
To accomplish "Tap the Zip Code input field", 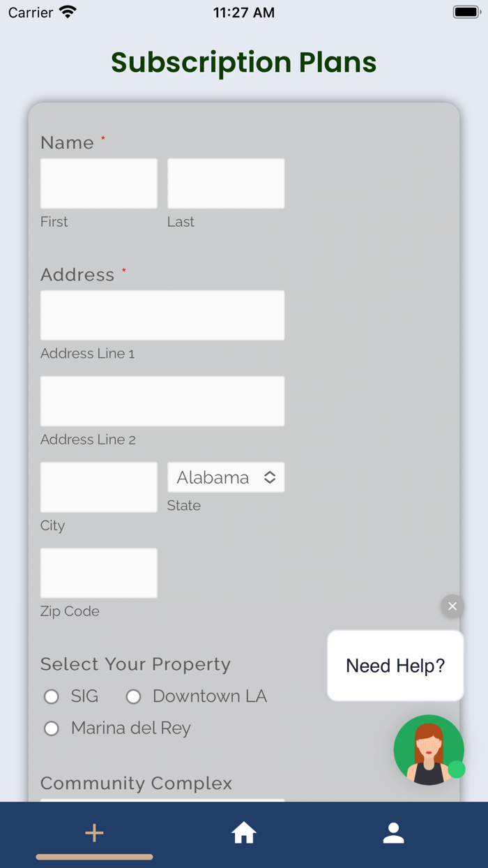I will pyautogui.click(x=99, y=573).
